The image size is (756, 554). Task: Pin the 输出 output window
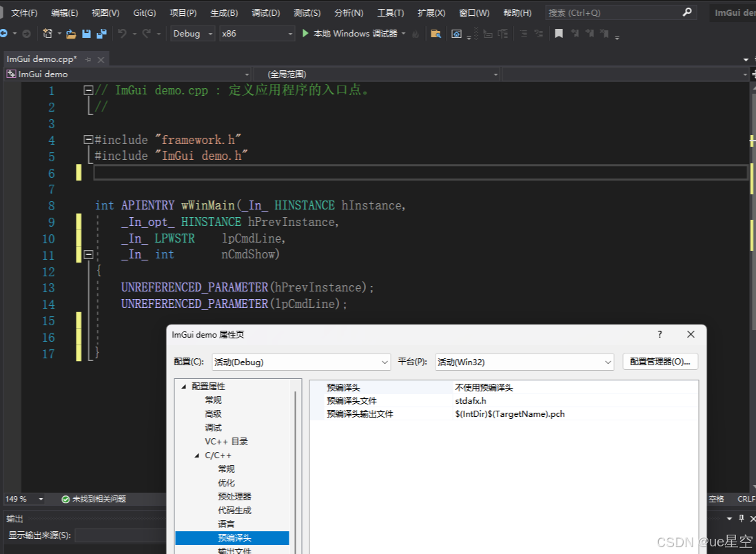[x=741, y=518]
